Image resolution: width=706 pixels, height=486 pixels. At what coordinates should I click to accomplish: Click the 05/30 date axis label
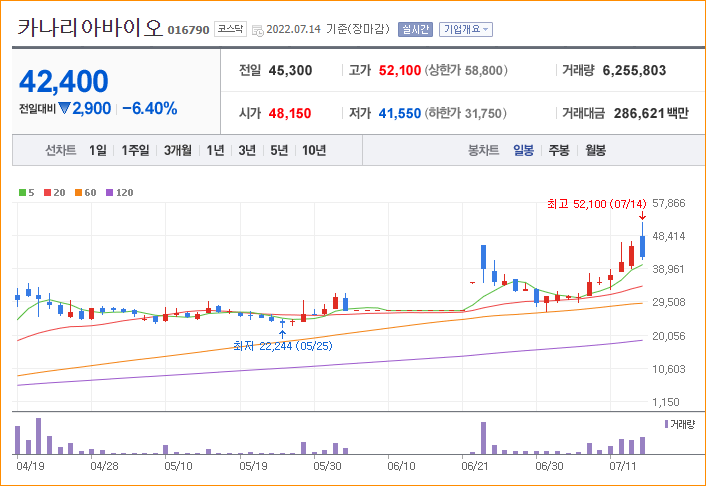(x=327, y=466)
